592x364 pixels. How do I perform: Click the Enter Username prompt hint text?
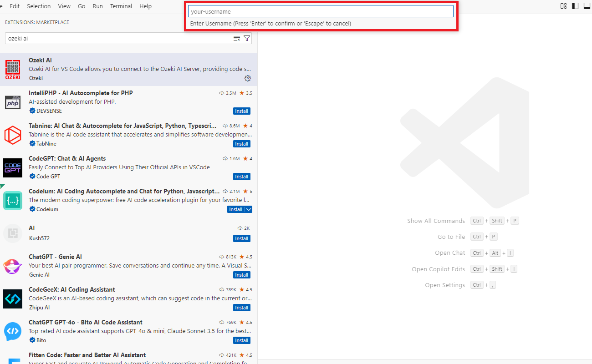[270, 23]
